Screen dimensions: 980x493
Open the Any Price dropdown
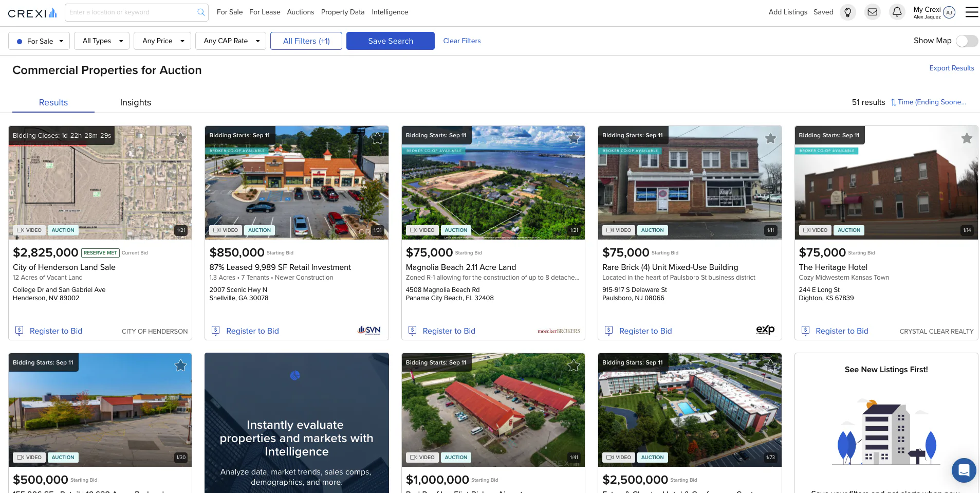[x=162, y=41]
